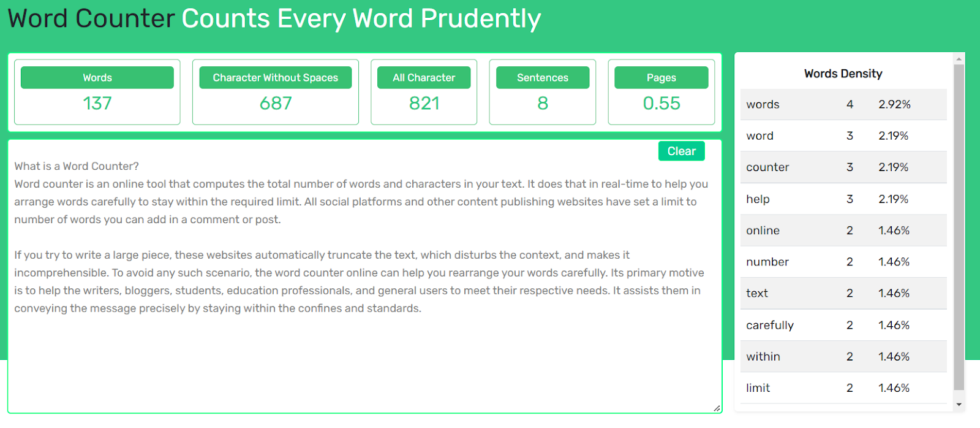The image size is (980, 428).
Task: Click the 'counter' row in density table
Action: (843, 167)
